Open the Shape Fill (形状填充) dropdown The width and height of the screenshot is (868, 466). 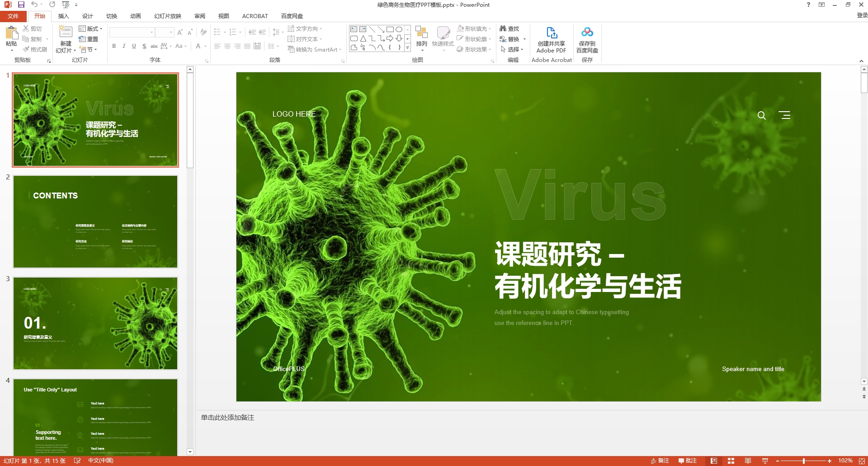pyautogui.click(x=474, y=28)
